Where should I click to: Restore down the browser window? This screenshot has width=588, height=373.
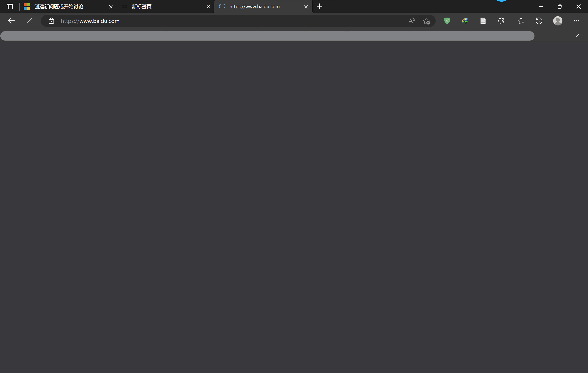pyautogui.click(x=560, y=7)
